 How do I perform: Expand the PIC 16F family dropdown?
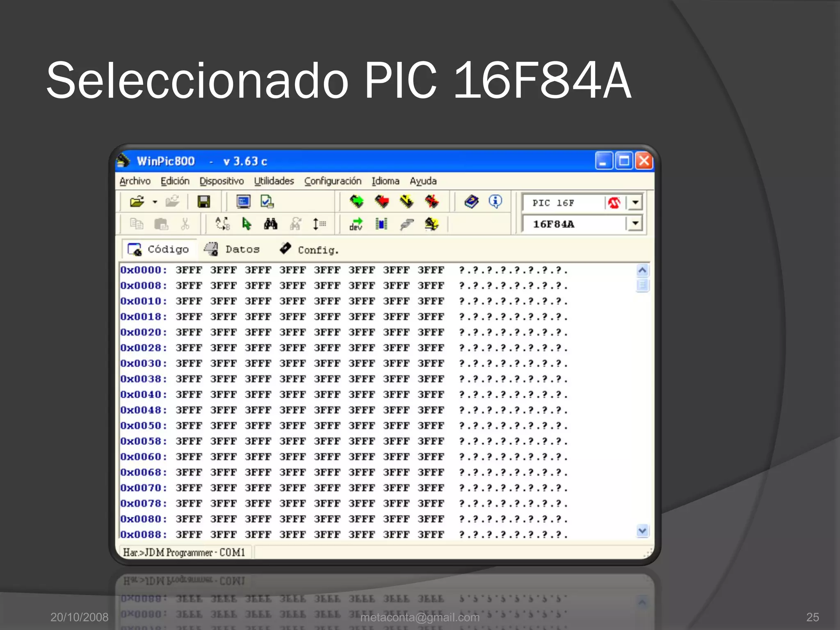coord(635,202)
